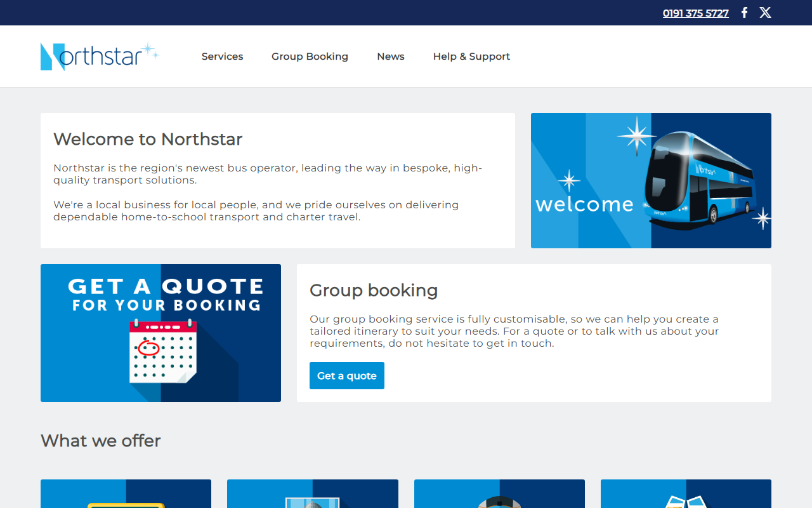The height and width of the screenshot is (508, 812).
Task: Click the Get a Quote calendar banner
Action: [160, 333]
